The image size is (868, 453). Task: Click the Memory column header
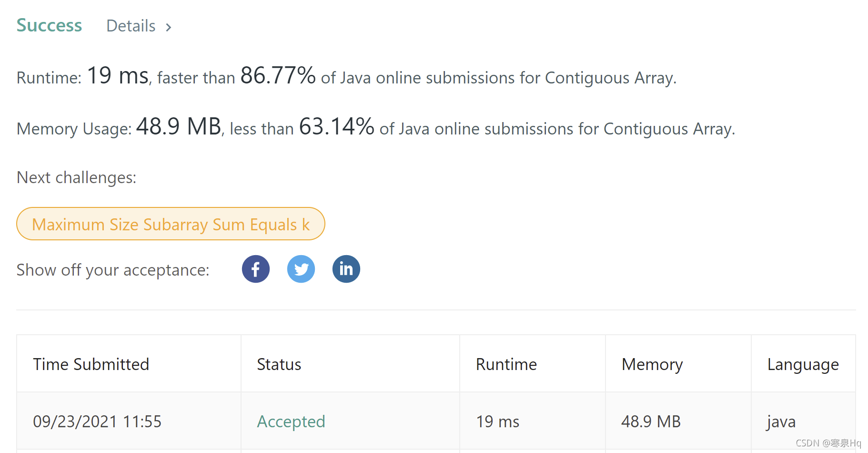click(x=652, y=364)
